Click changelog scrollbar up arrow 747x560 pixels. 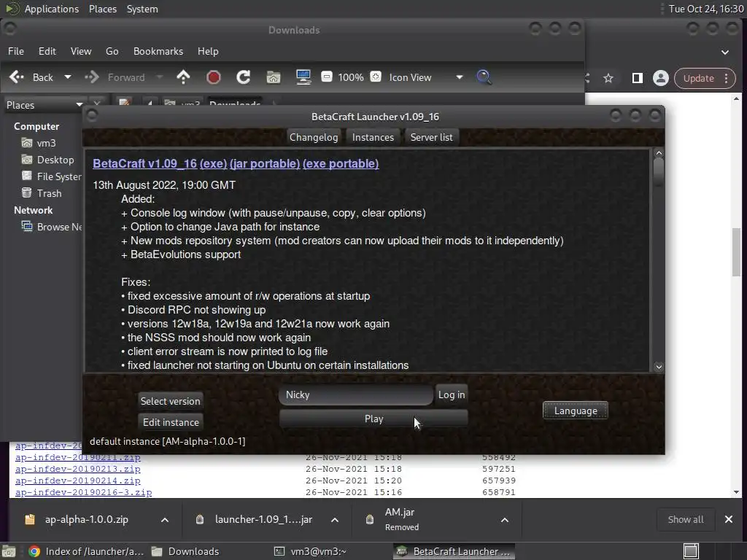pos(659,153)
